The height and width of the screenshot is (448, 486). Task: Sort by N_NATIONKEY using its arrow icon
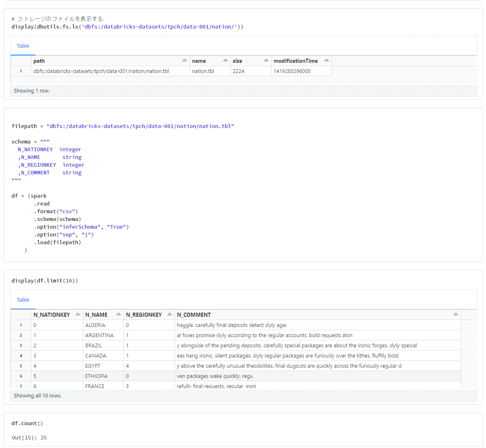78,314
